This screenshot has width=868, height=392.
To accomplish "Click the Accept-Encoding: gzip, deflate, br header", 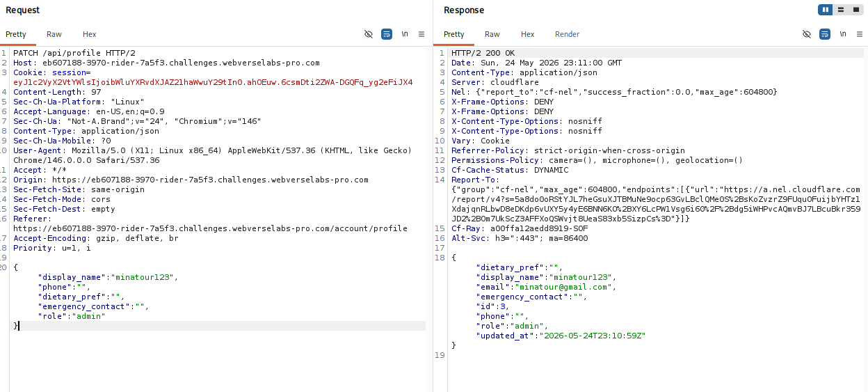I will 96,238.
